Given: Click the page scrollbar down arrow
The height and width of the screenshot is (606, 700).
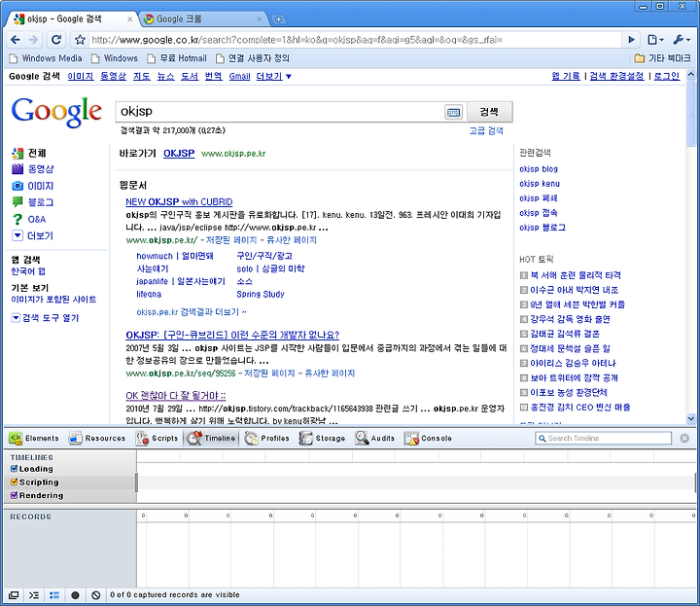Looking at the screenshot, I should pos(690,419).
